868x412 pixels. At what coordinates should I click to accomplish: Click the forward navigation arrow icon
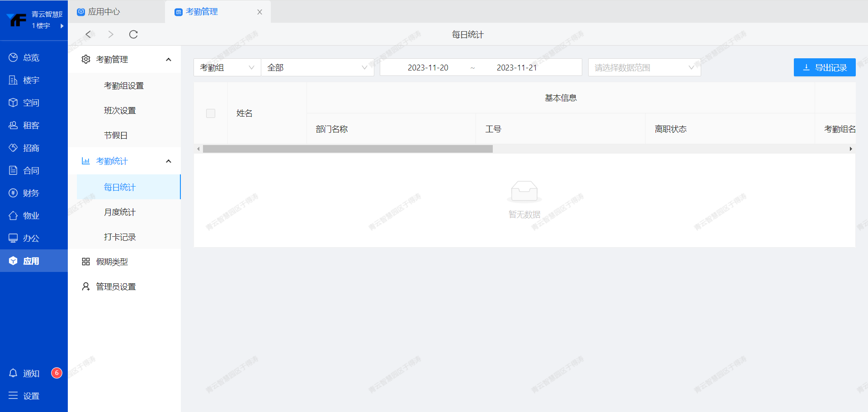tap(111, 34)
